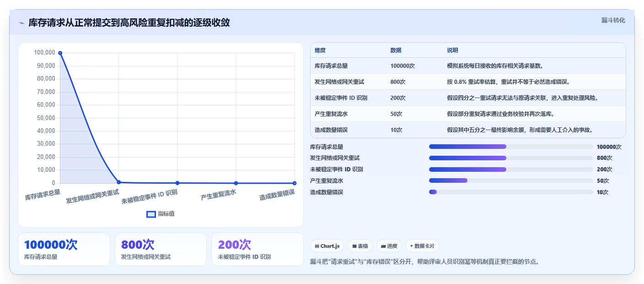Image resolution: width=644 pixels, height=284 pixels.
Task: Open the 800次 data card
Action: point(161,249)
